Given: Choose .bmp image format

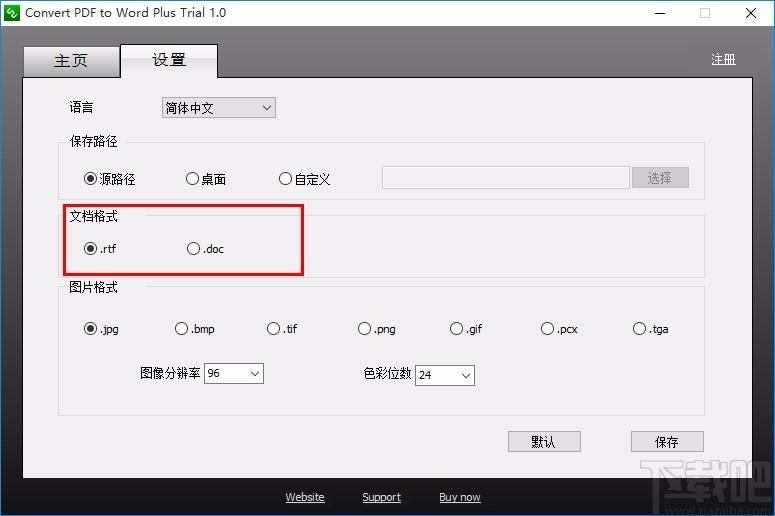Looking at the screenshot, I should (x=195, y=329).
